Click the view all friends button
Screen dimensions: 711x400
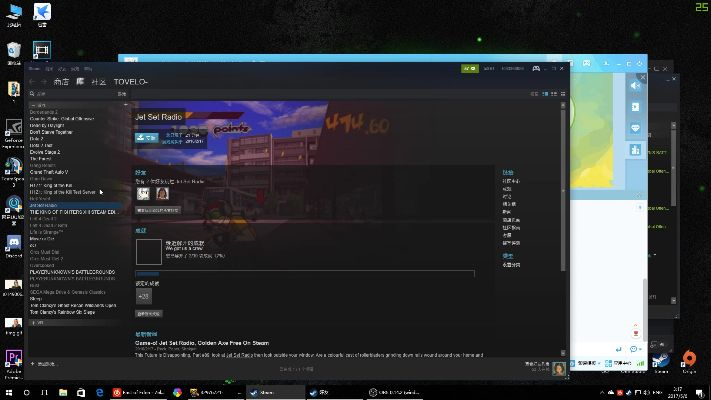[158, 210]
